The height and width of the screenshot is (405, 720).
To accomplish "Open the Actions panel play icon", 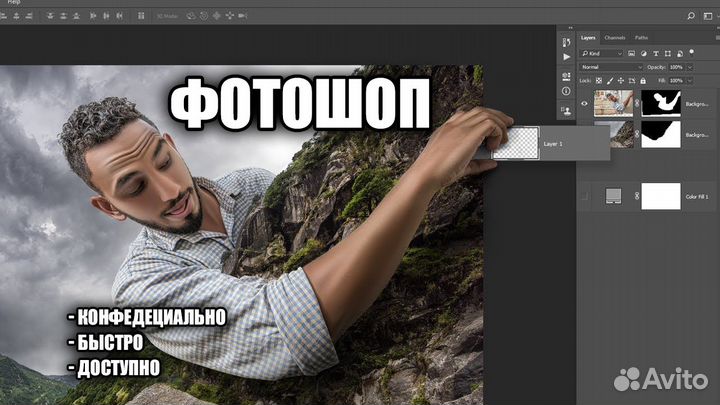I will (x=566, y=57).
